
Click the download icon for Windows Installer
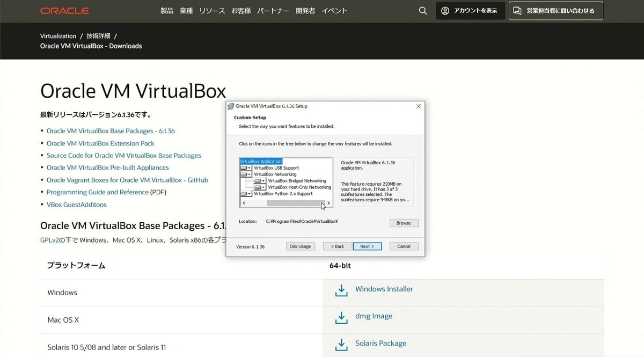[341, 290]
